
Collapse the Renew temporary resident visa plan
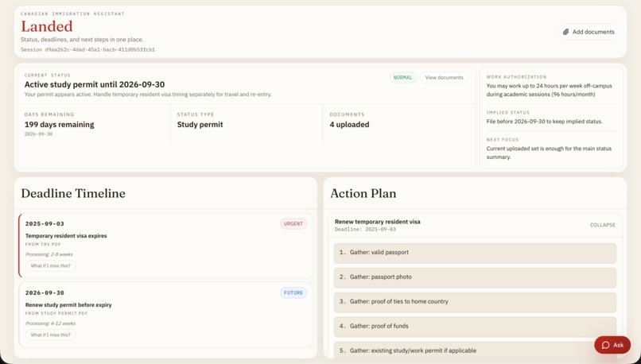pos(602,225)
